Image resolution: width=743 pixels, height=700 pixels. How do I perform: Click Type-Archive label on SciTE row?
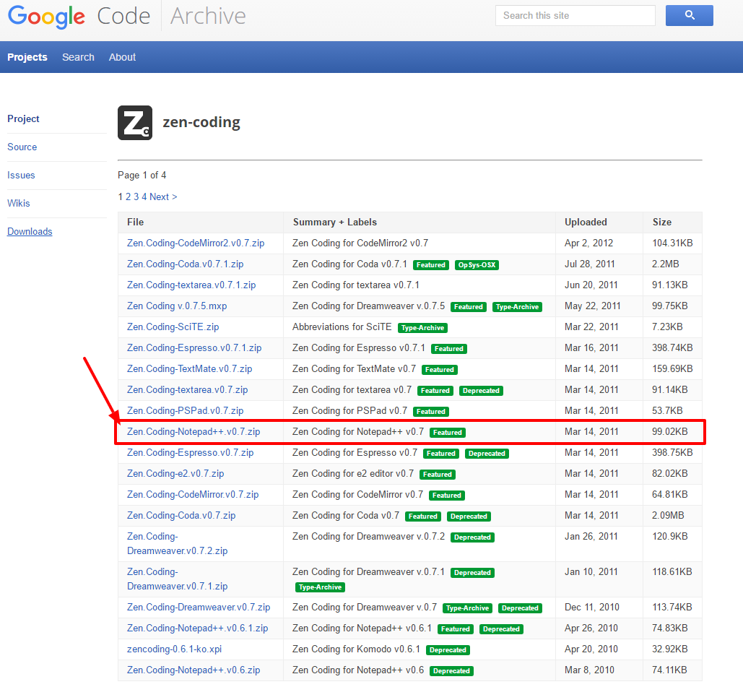(x=422, y=327)
